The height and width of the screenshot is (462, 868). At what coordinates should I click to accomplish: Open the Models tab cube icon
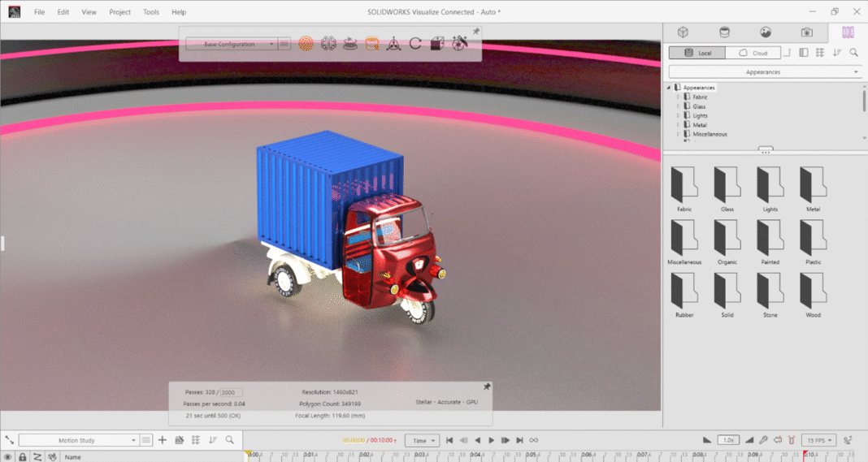(x=683, y=32)
